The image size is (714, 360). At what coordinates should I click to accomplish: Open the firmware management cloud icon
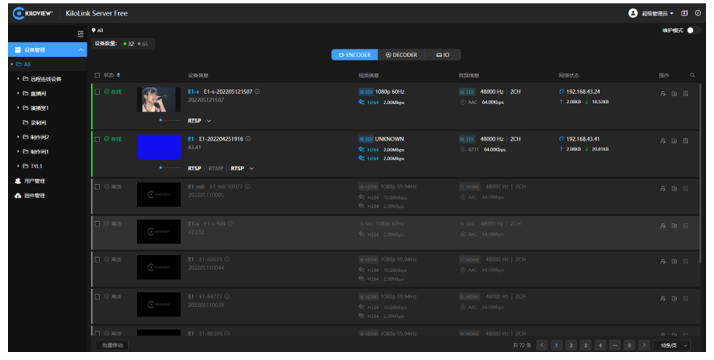pos(18,195)
